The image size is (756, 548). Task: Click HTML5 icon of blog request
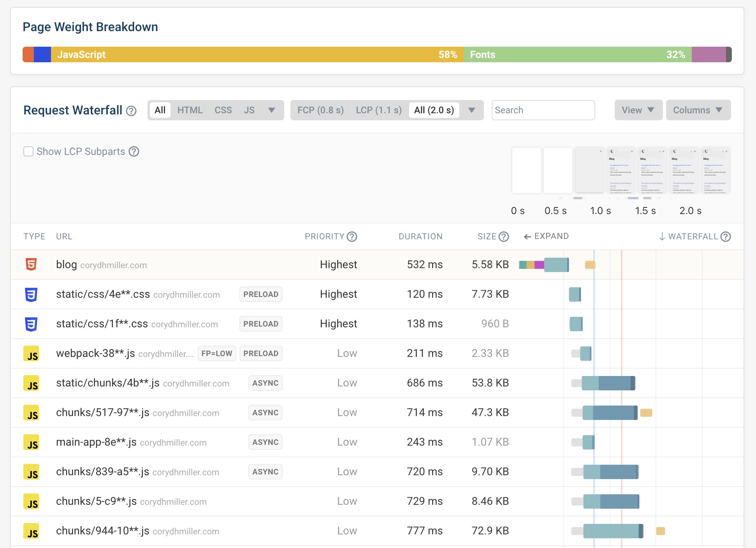31,264
